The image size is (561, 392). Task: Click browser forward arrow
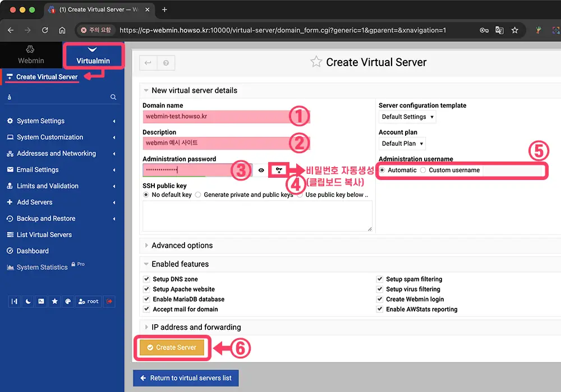click(27, 30)
